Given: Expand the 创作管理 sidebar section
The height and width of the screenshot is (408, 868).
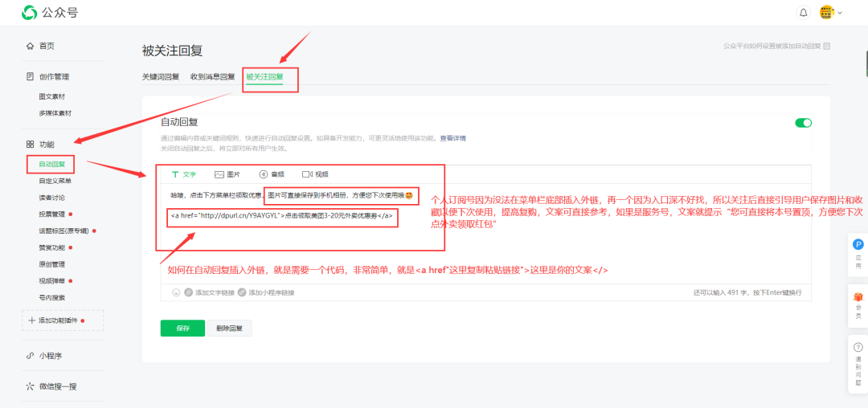Looking at the screenshot, I should click(x=53, y=77).
